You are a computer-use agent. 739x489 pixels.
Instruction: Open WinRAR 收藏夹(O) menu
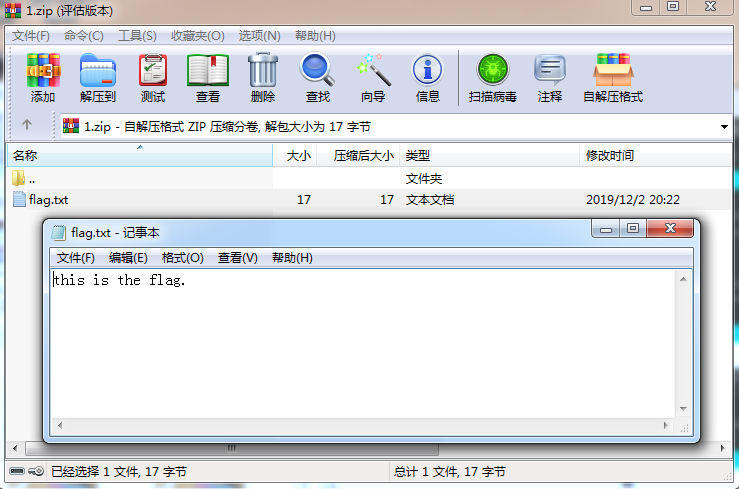(x=197, y=36)
